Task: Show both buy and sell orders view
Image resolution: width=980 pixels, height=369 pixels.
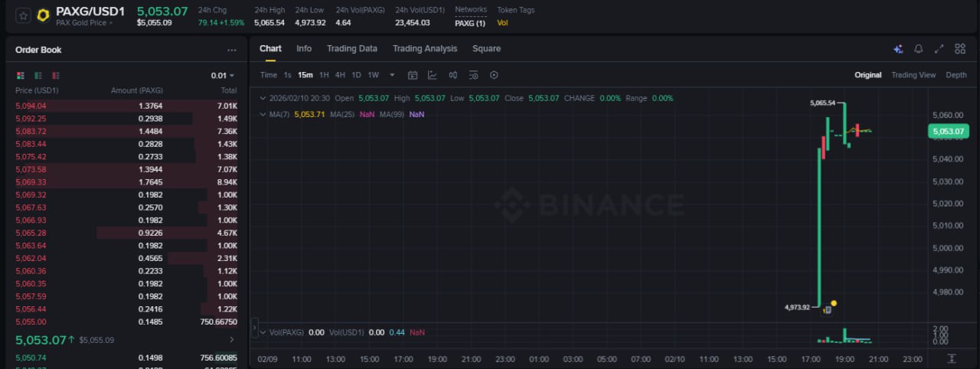Action: click(21, 76)
